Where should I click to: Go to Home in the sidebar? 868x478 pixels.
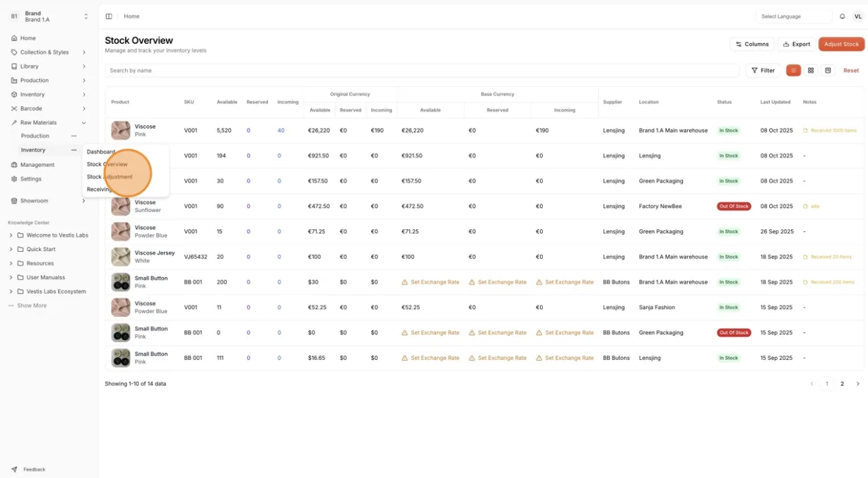click(28, 38)
